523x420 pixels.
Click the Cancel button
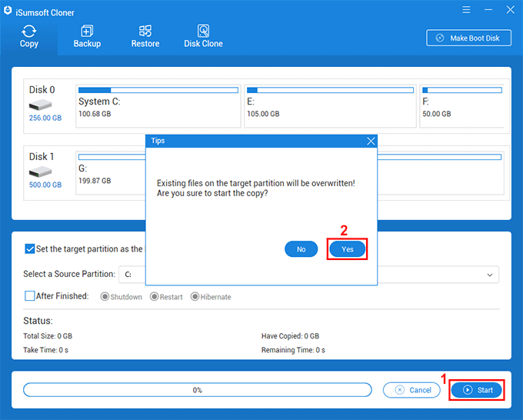pos(411,390)
